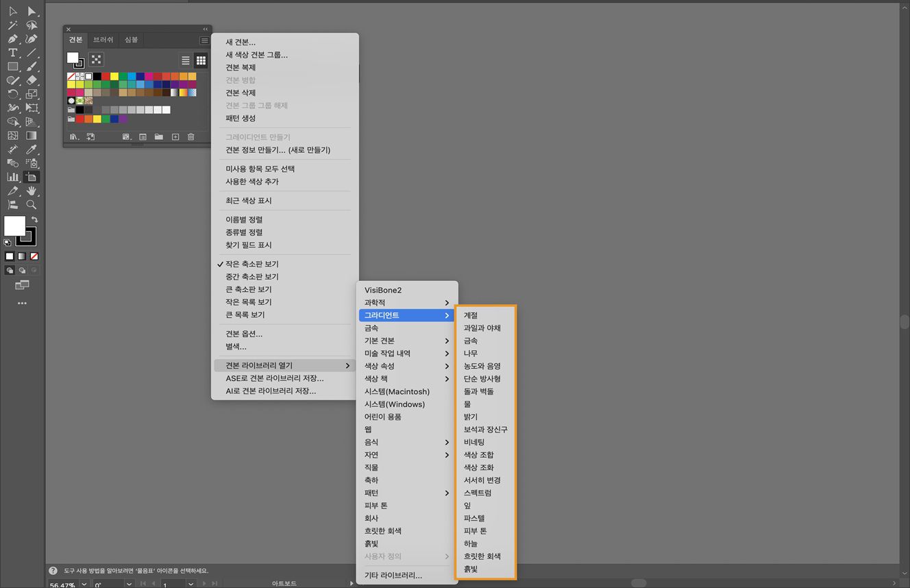Expand the 패턴 library submenu
Viewport: 910px width, 588px height.
click(407, 493)
